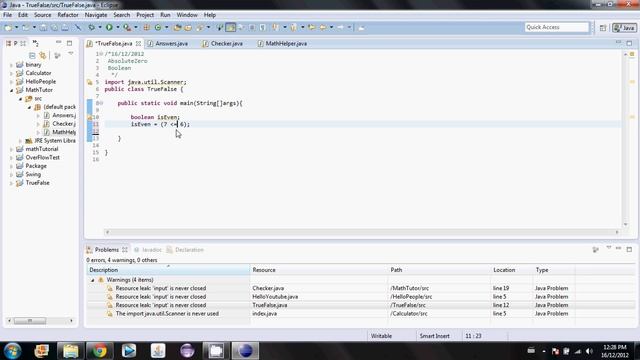Click Collapse All in Package Explorer
Screen dimensions: 640x360
[32, 55]
